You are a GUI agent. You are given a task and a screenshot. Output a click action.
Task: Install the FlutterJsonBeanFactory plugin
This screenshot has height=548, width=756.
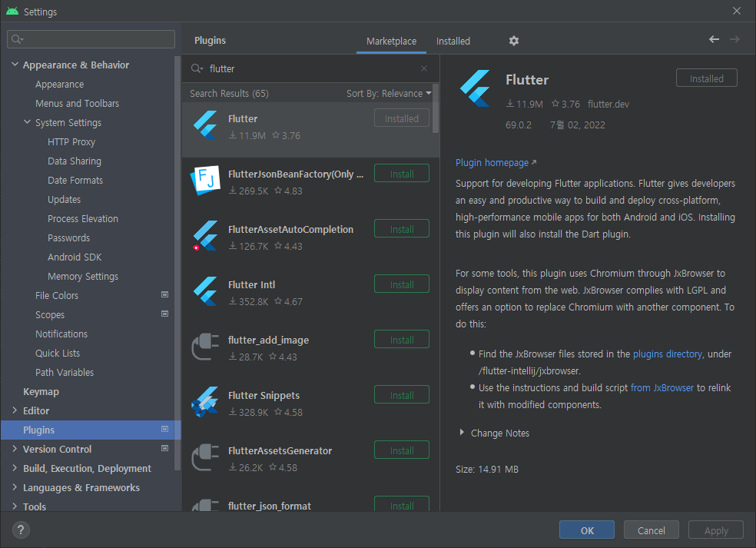tap(402, 174)
